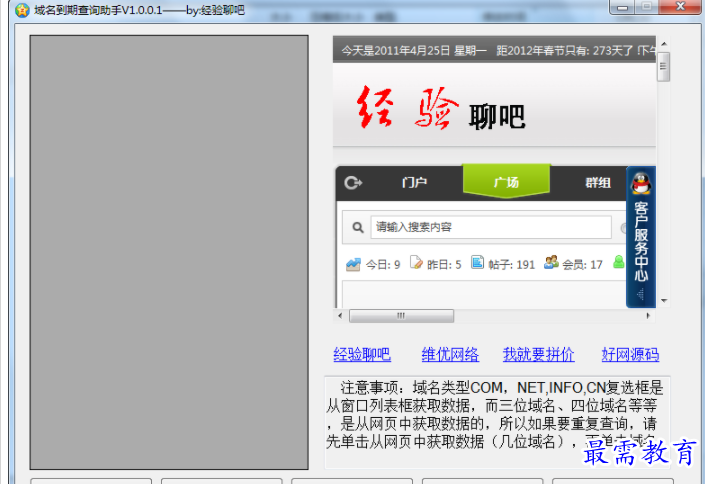The height and width of the screenshot is (484, 705).
Task: Open the 我就要拼价 link
Action: point(539,354)
